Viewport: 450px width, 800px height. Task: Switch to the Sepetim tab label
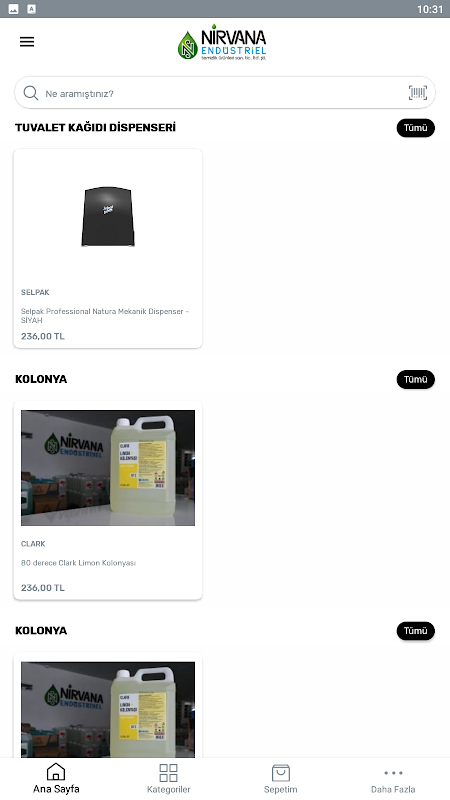click(x=281, y=789)
